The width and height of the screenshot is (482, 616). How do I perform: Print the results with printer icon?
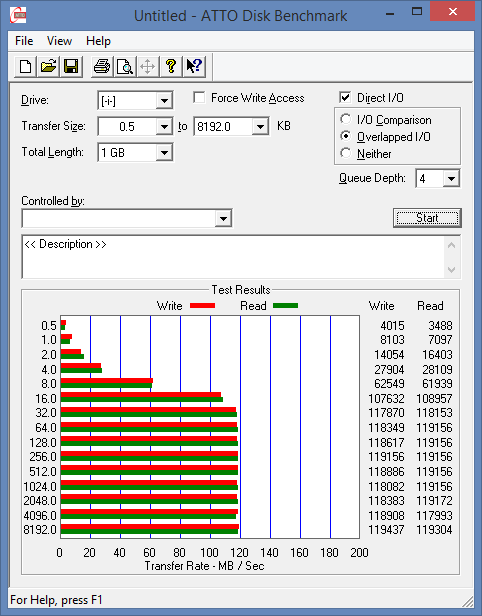pos(102,66)
